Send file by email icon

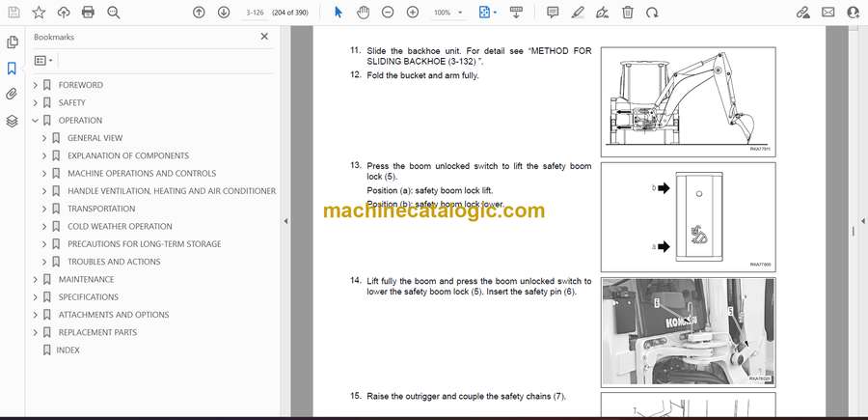[828, 13]
